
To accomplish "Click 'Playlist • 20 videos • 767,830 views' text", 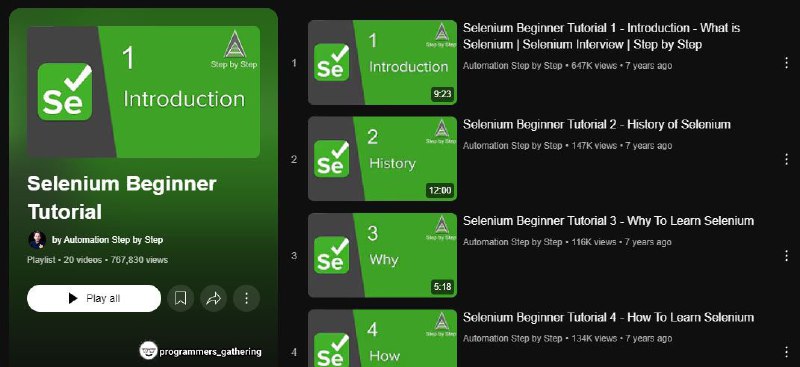I will coord(97,260).
